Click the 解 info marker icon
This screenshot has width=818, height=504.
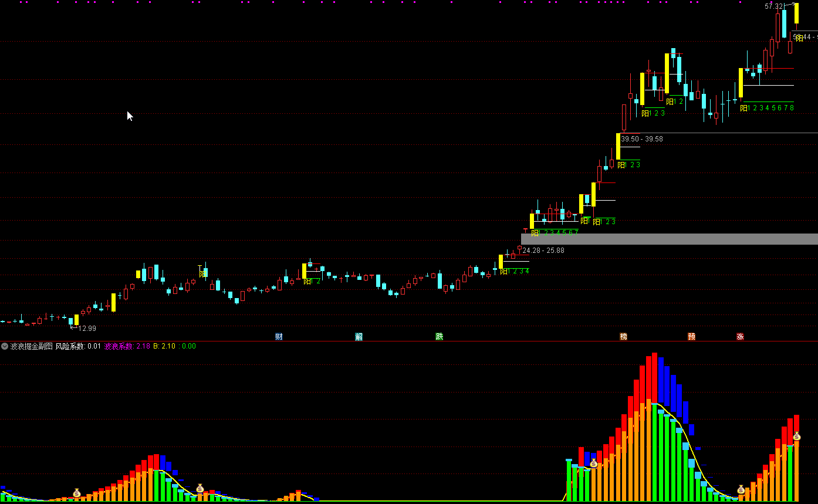click(x=359, y=337)
